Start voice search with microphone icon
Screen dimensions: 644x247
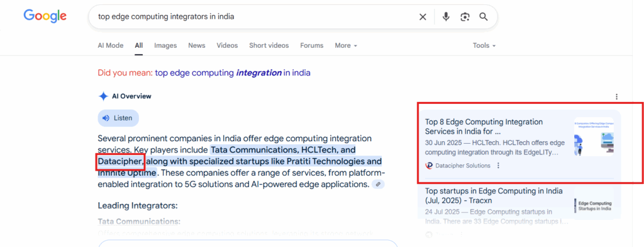pos(446,17)
